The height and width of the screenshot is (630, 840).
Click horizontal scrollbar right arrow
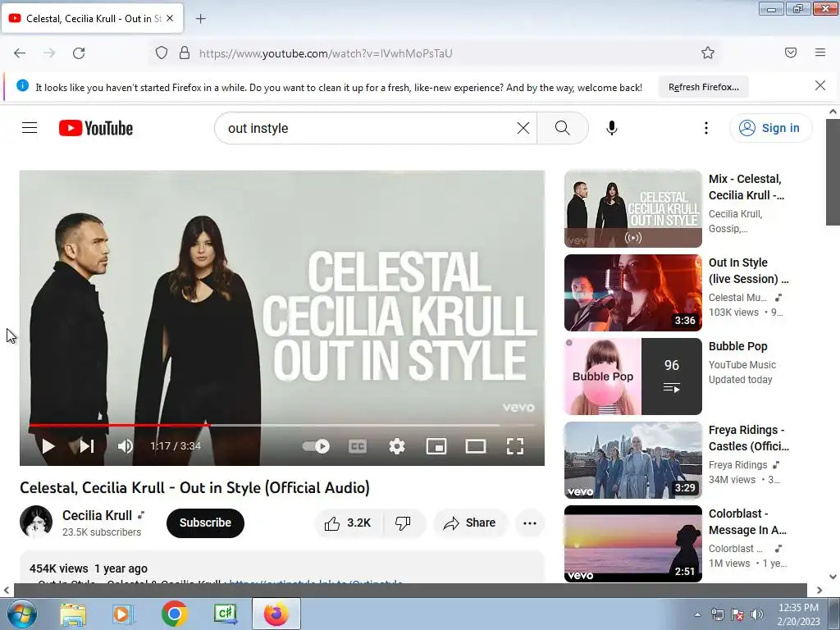click(x=819, y=590)
